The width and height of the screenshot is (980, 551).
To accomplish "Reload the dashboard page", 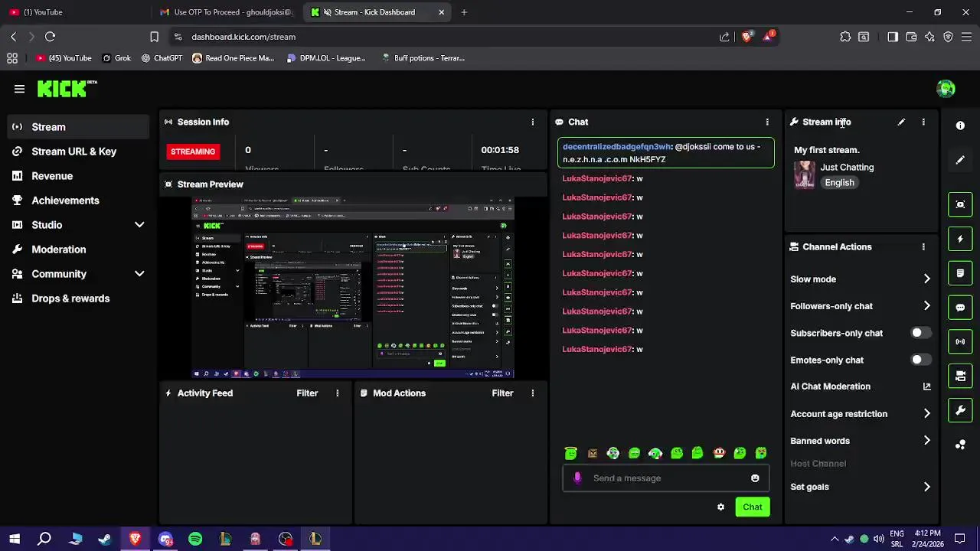I will pyautogui.click(x=50, y=37).
